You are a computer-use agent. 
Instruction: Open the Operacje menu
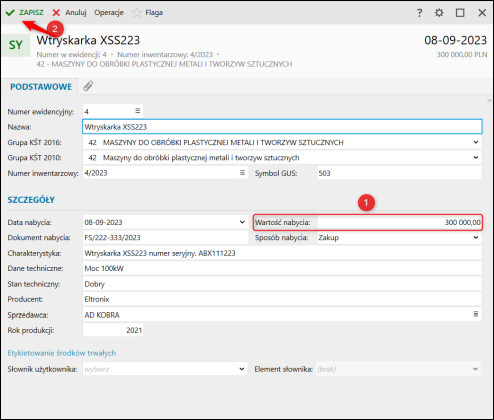(109, 13)
